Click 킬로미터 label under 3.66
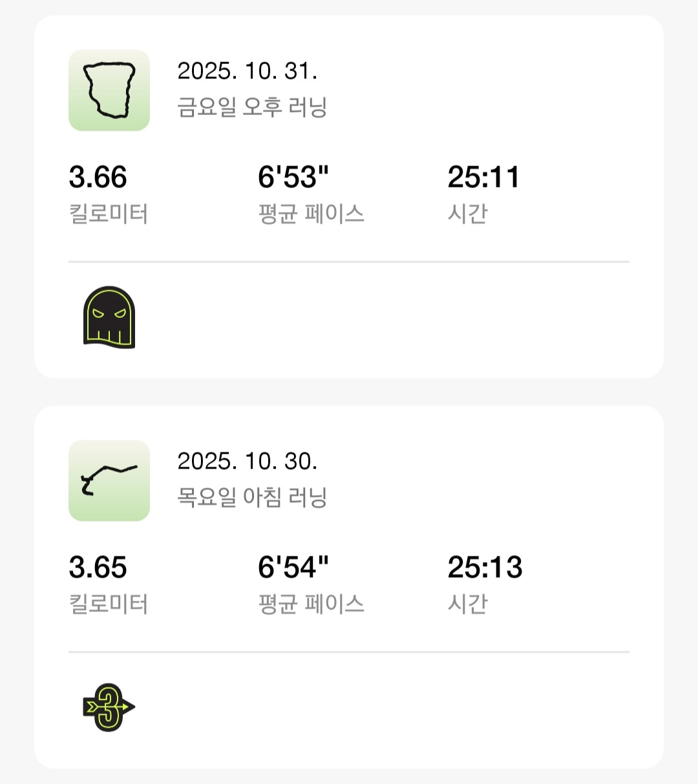 coord(109,214)
